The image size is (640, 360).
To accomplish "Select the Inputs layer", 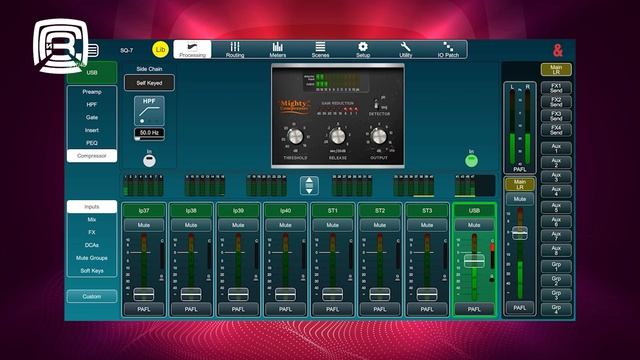I will point(92,207).
